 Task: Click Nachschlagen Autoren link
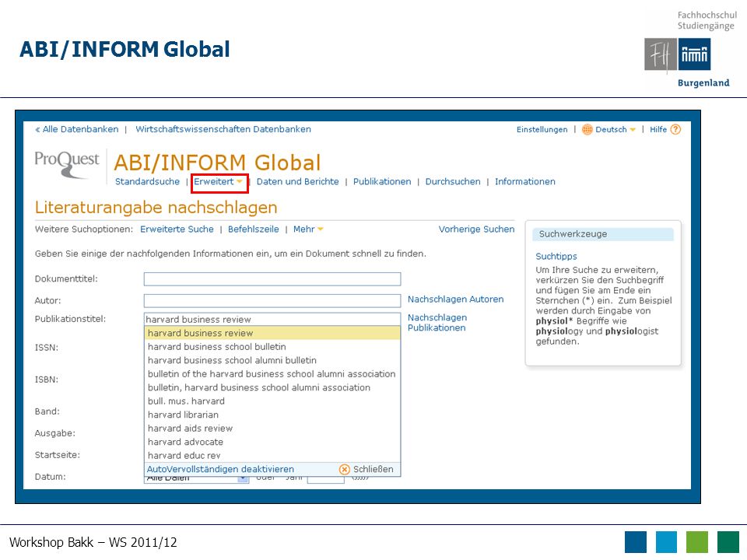pos(455,299)
